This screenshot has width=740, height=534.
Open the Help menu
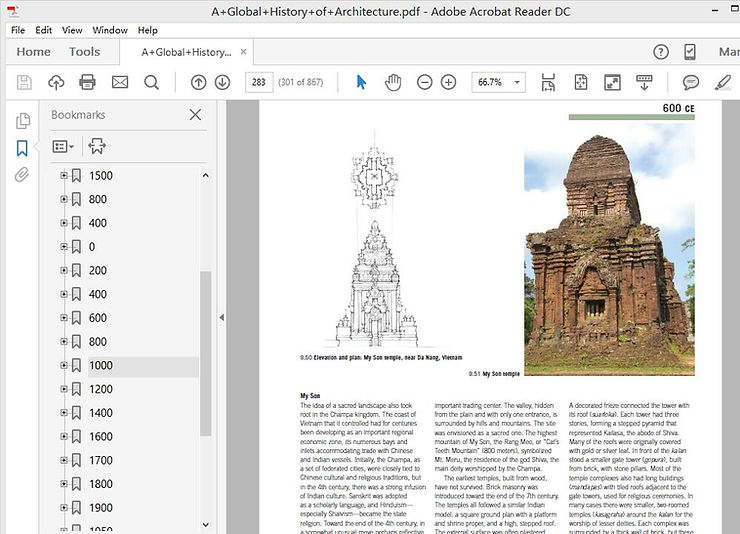[148, 30]
